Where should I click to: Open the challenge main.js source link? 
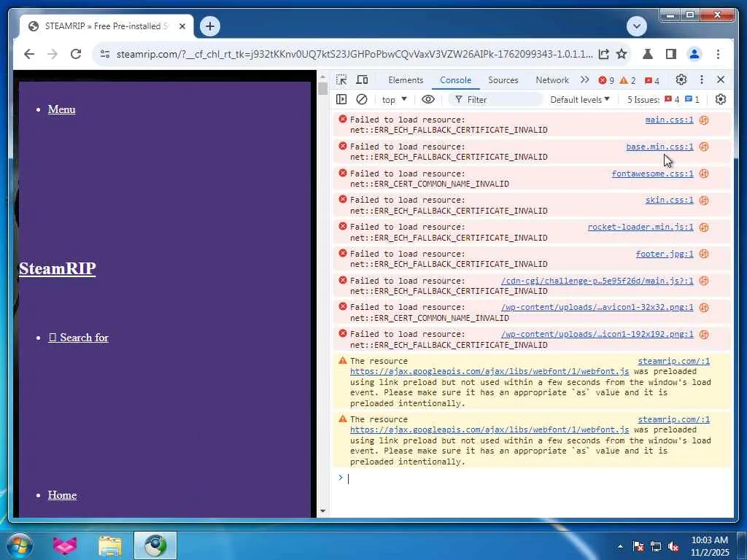pos(597,281)
